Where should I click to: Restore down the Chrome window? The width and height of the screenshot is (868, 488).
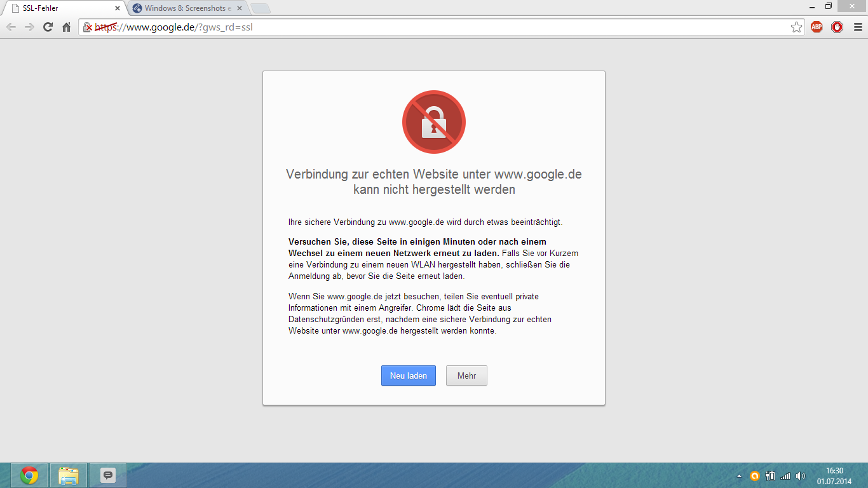coord(829,6)
